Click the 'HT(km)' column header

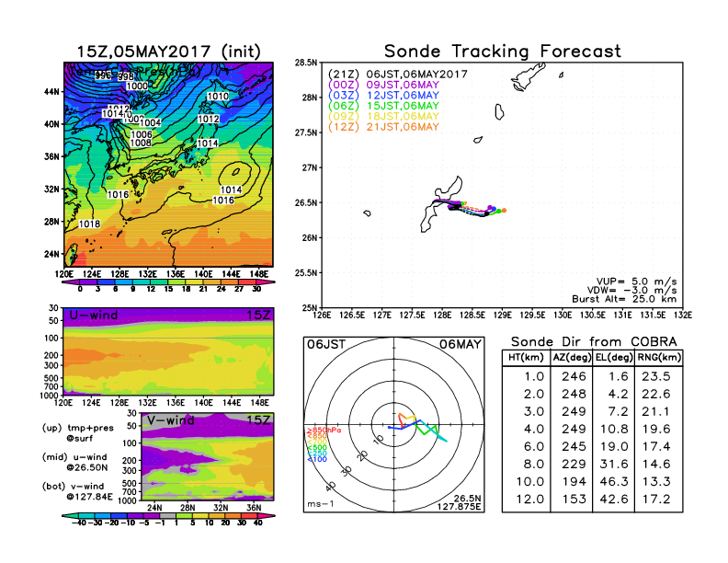tap(526, 358)
